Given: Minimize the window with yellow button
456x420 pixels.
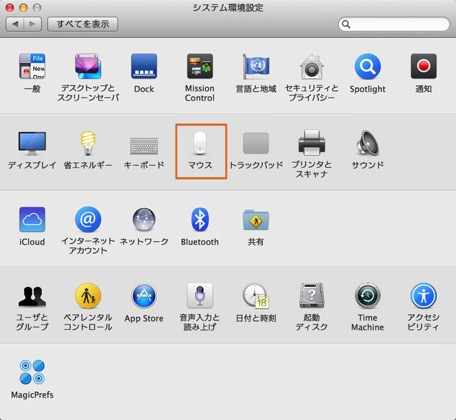Looking at the screenshot, I should pos(23,7).
